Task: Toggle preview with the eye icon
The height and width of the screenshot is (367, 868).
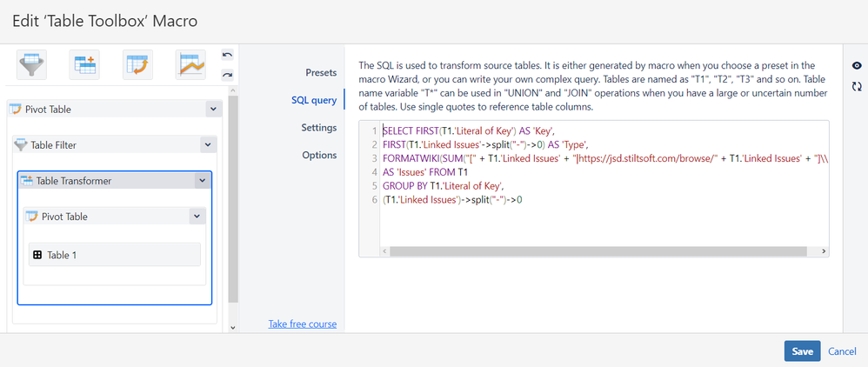Action: pos(857,66)
